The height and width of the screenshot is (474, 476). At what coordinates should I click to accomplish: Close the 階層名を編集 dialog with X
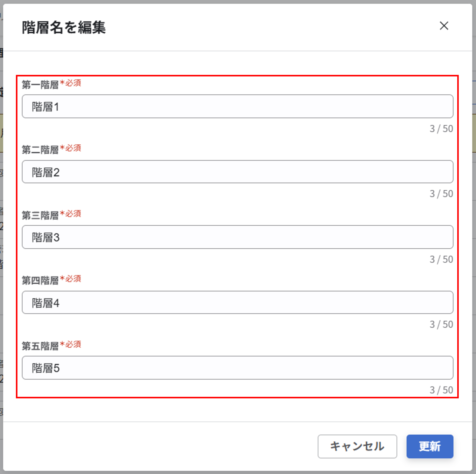tap(444, 26)
